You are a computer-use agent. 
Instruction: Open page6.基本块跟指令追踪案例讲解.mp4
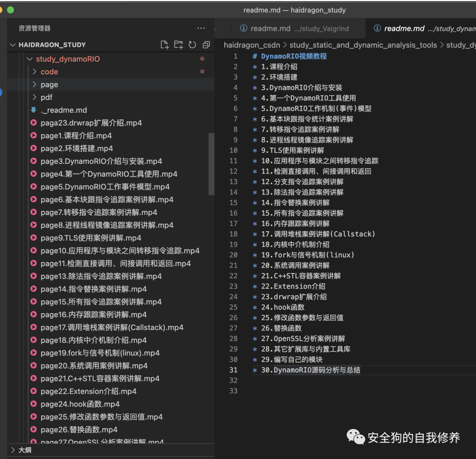107,199
